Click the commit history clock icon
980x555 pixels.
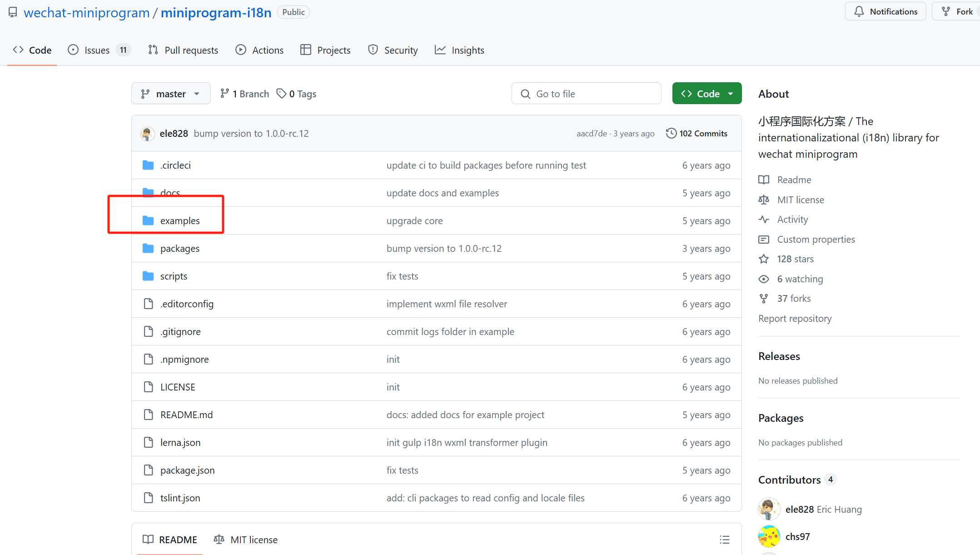pos(671,133)
